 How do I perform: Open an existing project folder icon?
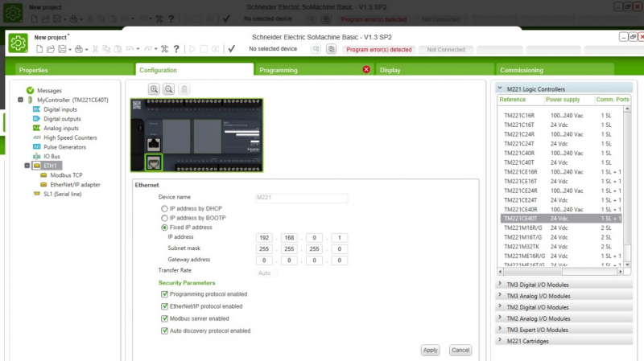point(51,49)
